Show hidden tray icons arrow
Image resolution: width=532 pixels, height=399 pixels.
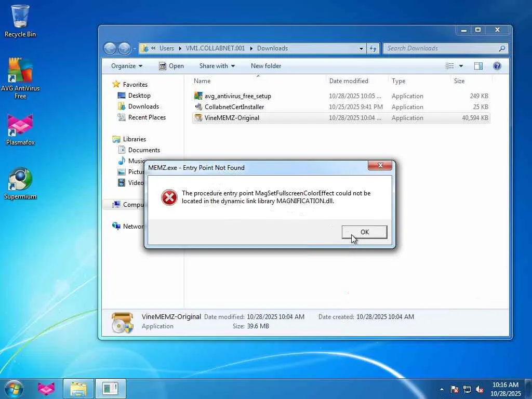coord(442,389)
